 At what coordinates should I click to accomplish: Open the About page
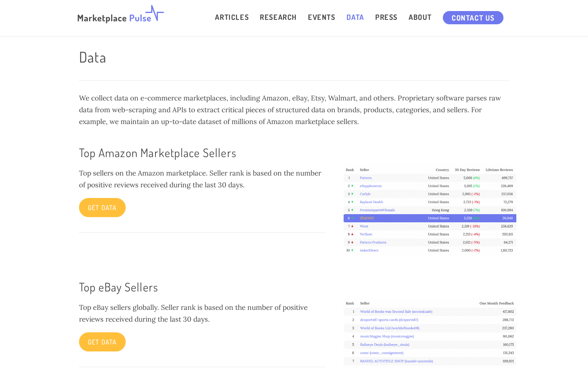tap(420, 17)
